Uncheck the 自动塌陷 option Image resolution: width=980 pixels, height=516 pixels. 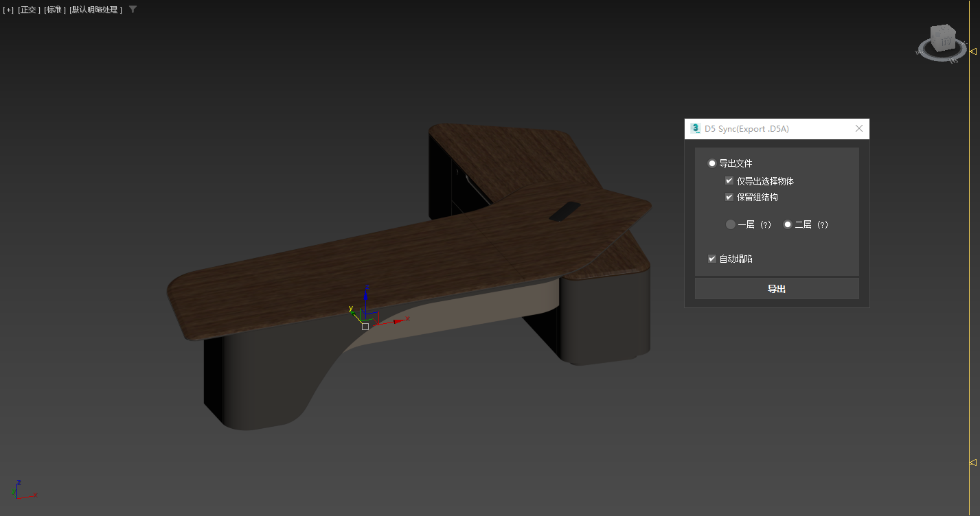click(x=712, y=259)
